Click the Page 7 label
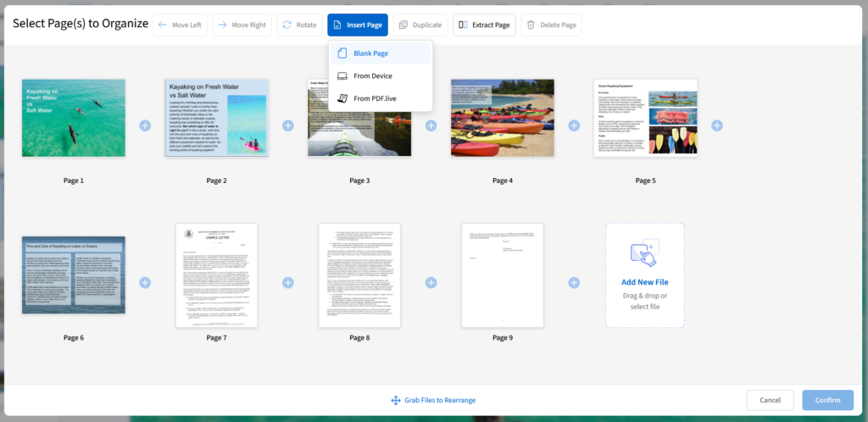Viewport: 868px width, 422px height. coord(216,337)
